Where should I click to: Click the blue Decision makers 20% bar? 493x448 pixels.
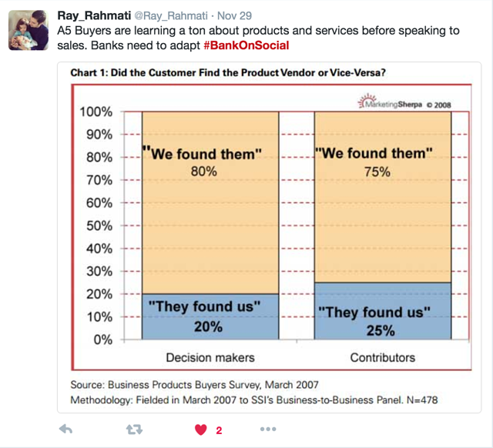click(x=210, y=316)
